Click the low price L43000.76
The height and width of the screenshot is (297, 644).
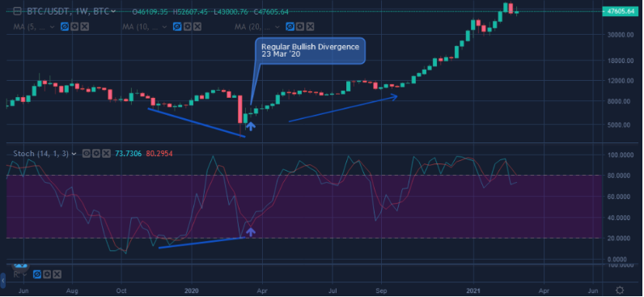tap(230, 12)
